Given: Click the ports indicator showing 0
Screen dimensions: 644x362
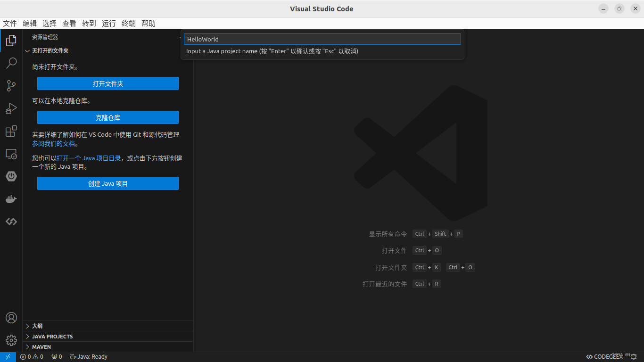Looking at the screenshot, I should point(57,357).
